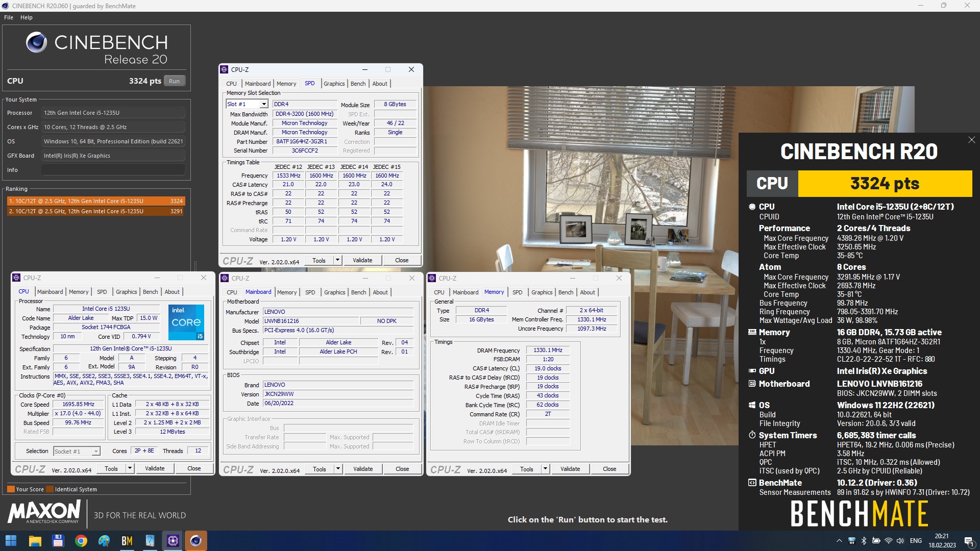The width and height of the screenshot is (980, 551).
Task: Close the BenchMate result panel
Action: [971, 140]
